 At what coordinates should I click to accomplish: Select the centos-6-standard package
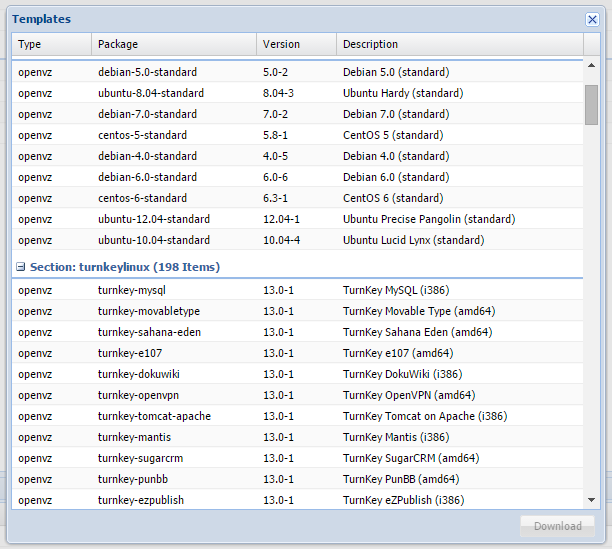pos(142,198)
